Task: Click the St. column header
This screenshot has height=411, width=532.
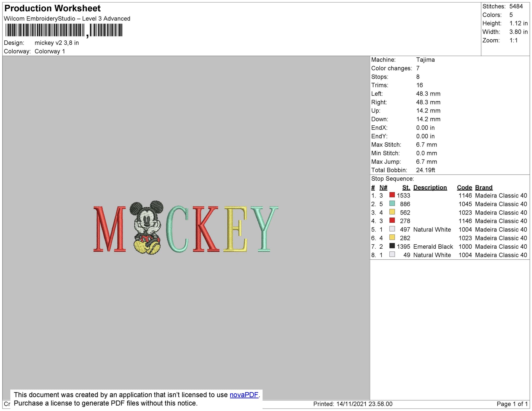Action: coord(406,187)
